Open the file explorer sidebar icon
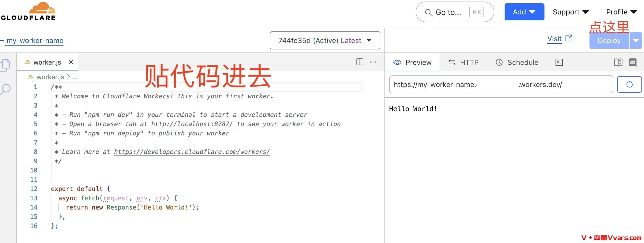This screenshot has height=243, width=644. (5, 65)
